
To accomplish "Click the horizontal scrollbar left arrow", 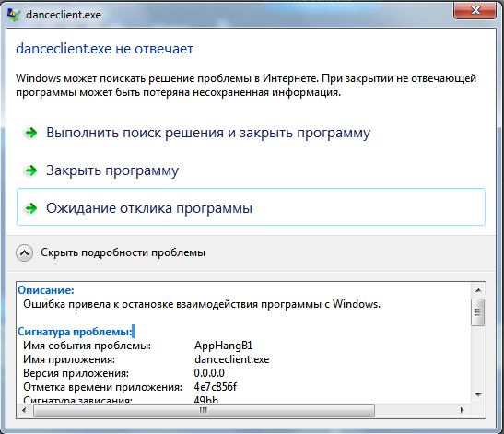I will [x=24, y=411].
